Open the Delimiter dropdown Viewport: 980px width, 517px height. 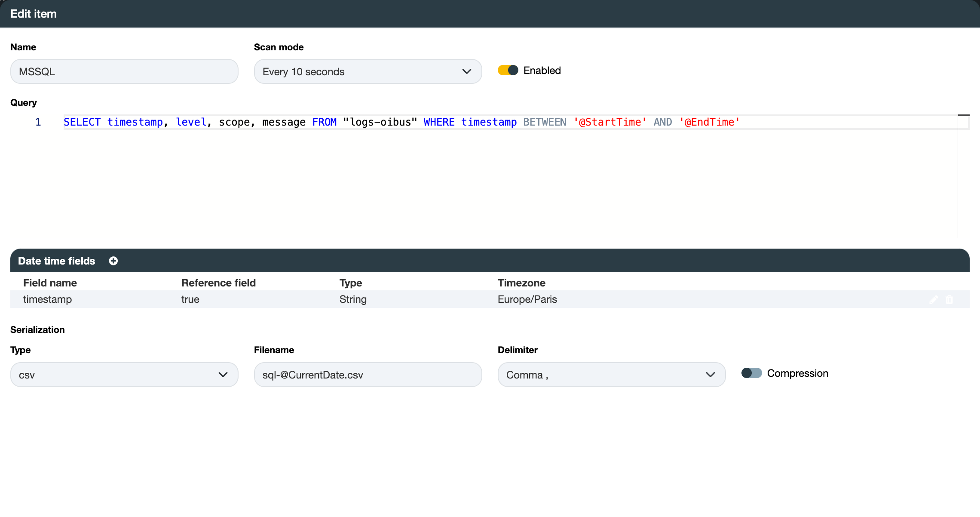point(612,375)
